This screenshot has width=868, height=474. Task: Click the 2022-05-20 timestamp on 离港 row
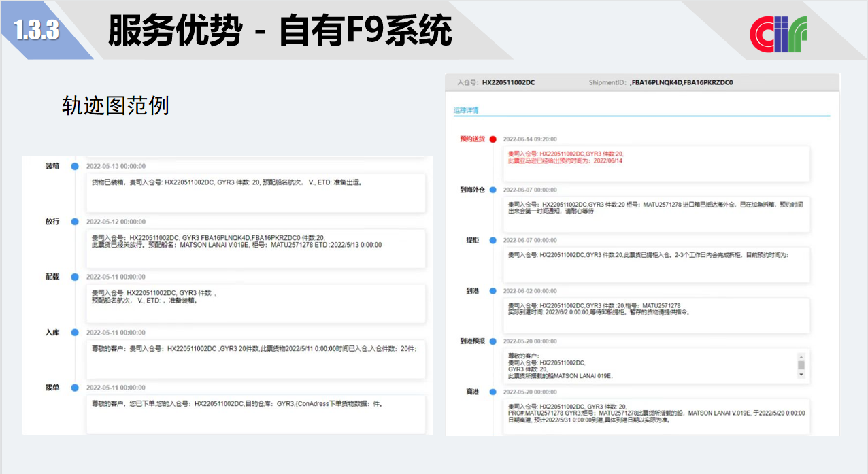pos(530,392)
